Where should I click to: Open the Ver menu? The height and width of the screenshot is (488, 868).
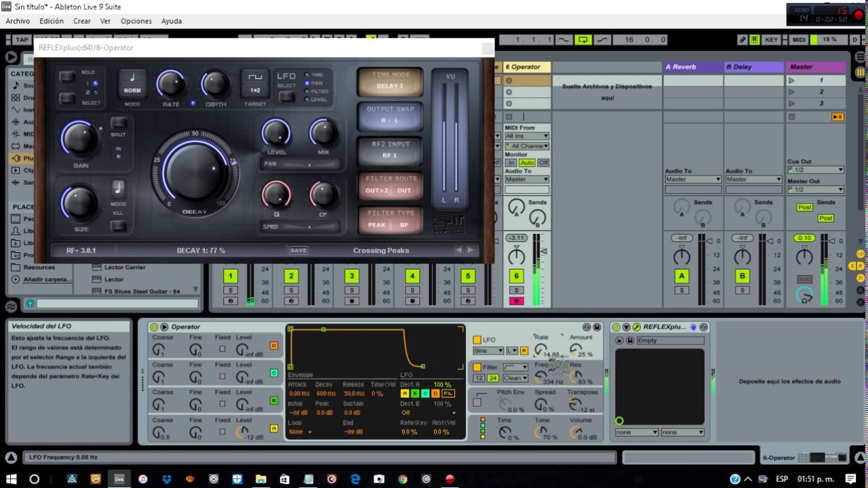(105, 21)
